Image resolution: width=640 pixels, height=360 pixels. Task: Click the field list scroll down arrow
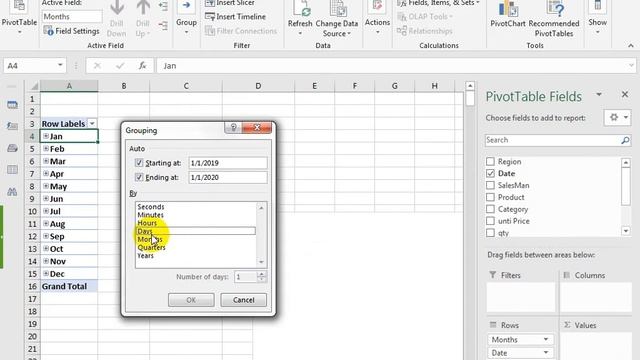point(626,231)
